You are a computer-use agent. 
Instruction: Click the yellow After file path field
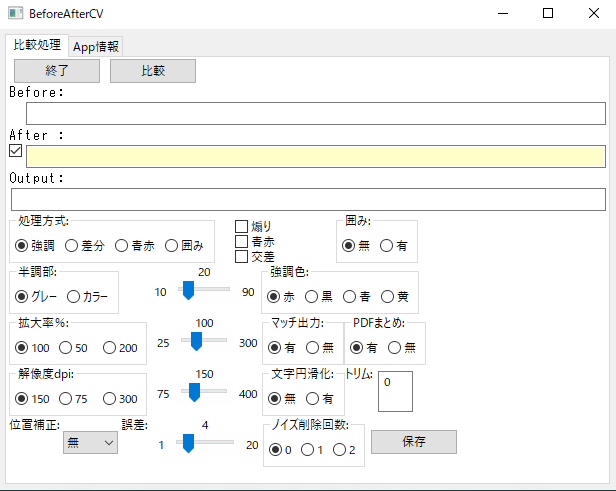[316, 156]
